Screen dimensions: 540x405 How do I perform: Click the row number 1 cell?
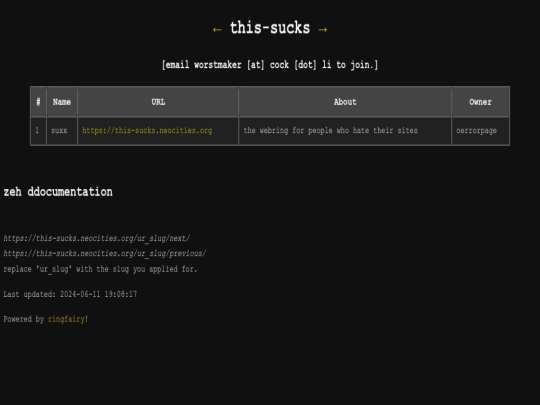pyautogui.click(x=38, y=131)
